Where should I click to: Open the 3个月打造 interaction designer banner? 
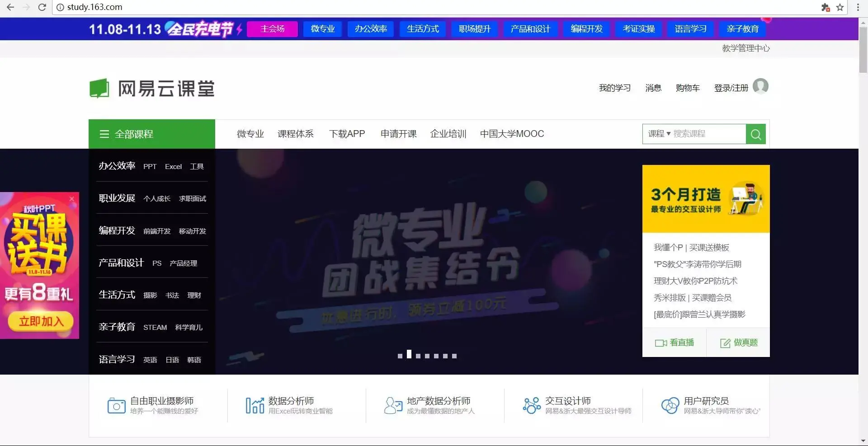click(706, 199)
